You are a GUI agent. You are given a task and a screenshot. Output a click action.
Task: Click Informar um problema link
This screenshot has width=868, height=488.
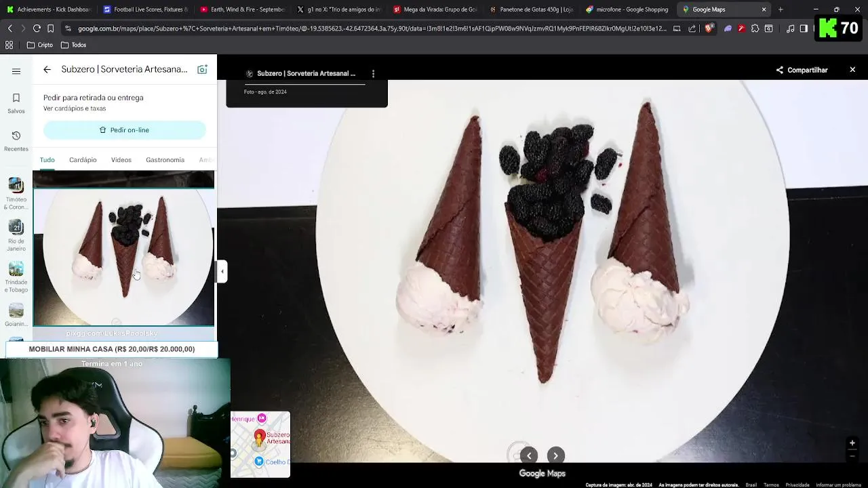(839, 485)
